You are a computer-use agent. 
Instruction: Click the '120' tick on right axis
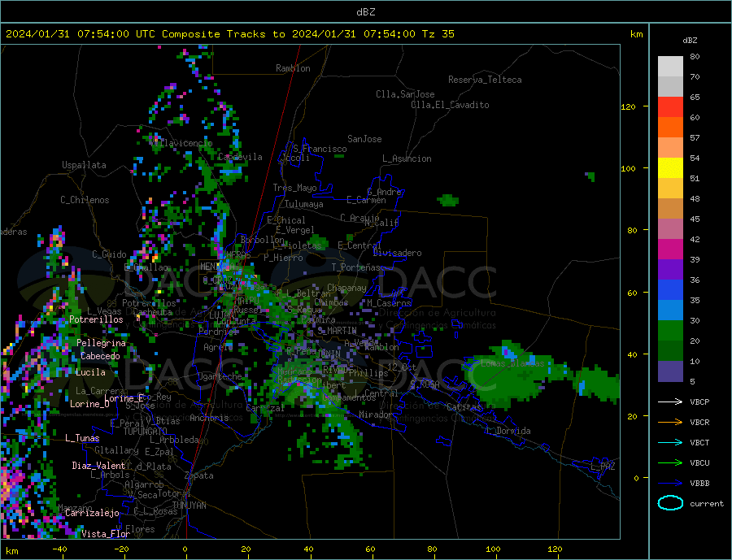click(629, 106)
